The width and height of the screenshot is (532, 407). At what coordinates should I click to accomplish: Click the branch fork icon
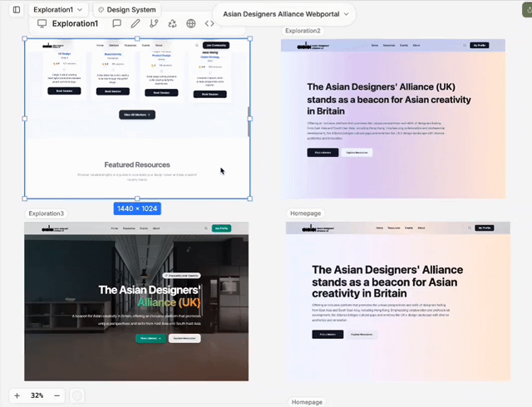pyautogui.click(x=154, y=23)
